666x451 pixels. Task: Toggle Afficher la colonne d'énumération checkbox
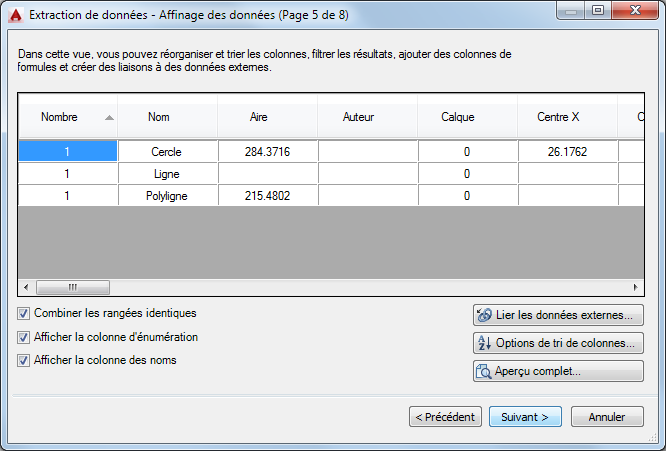click(x=24, y=337)
